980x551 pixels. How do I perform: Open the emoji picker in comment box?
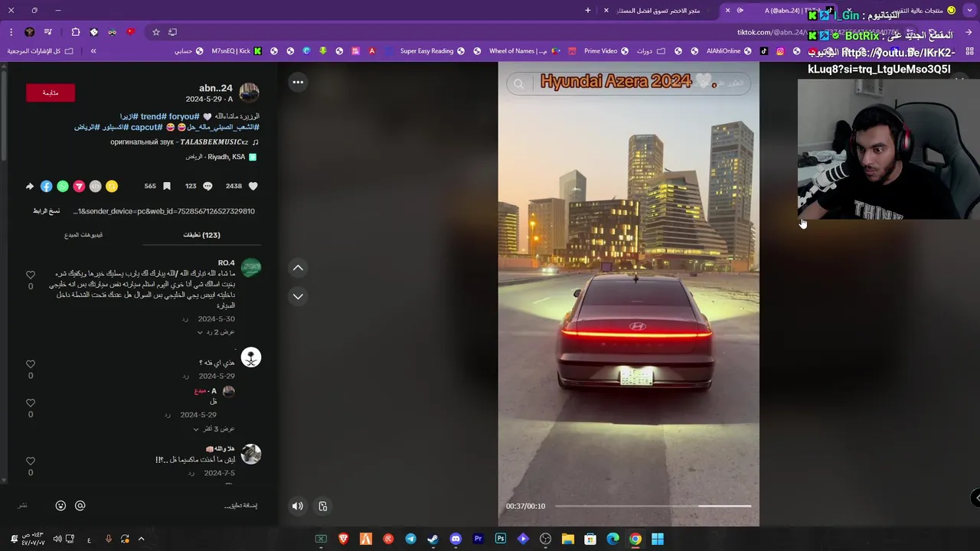[x=60, y=506]
